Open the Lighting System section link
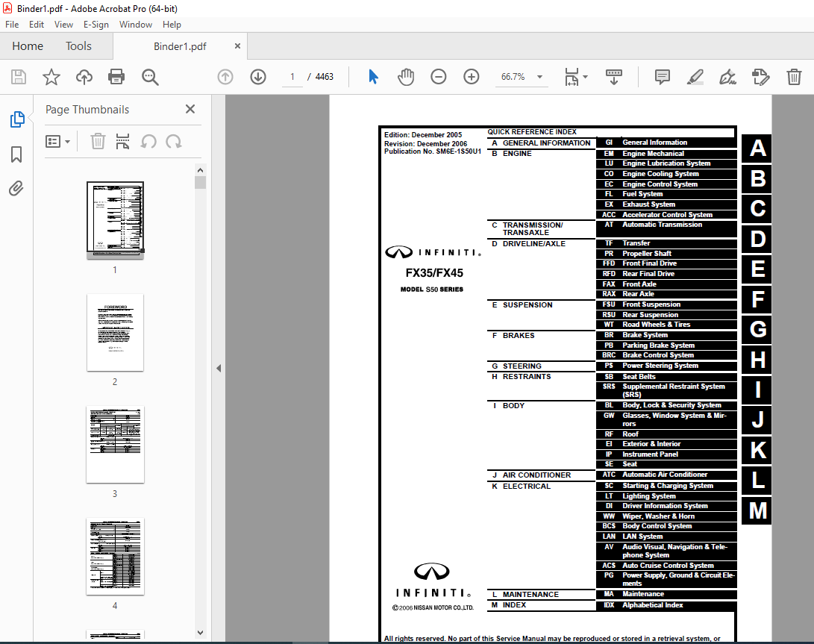Screen dimensions: 814x644 click(666, 496)
